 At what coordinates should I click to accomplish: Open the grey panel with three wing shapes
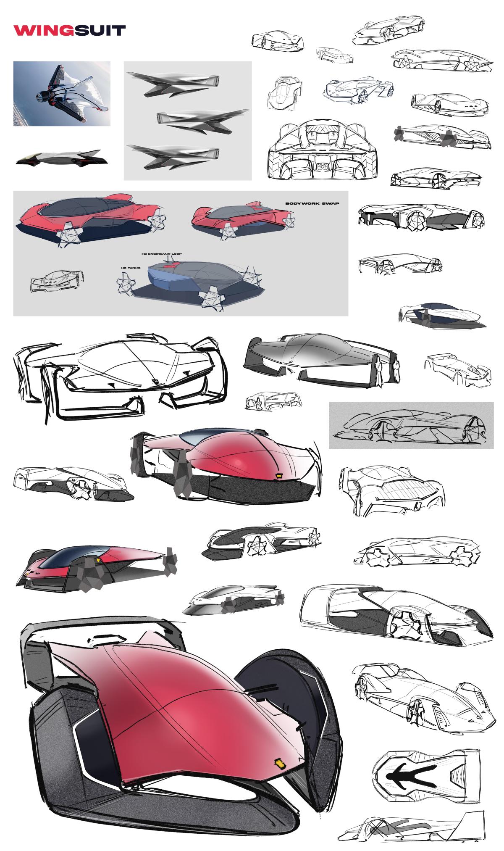tap(188, 121)
